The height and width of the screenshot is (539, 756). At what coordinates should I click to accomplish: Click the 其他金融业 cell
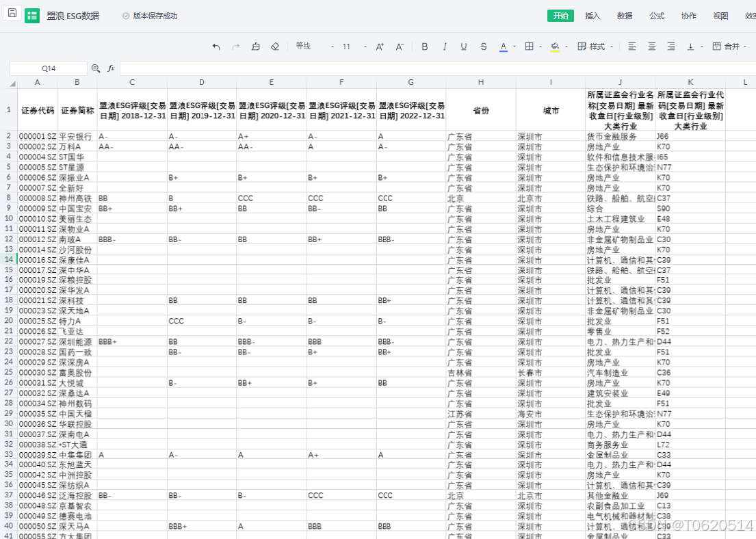(620, 496)
